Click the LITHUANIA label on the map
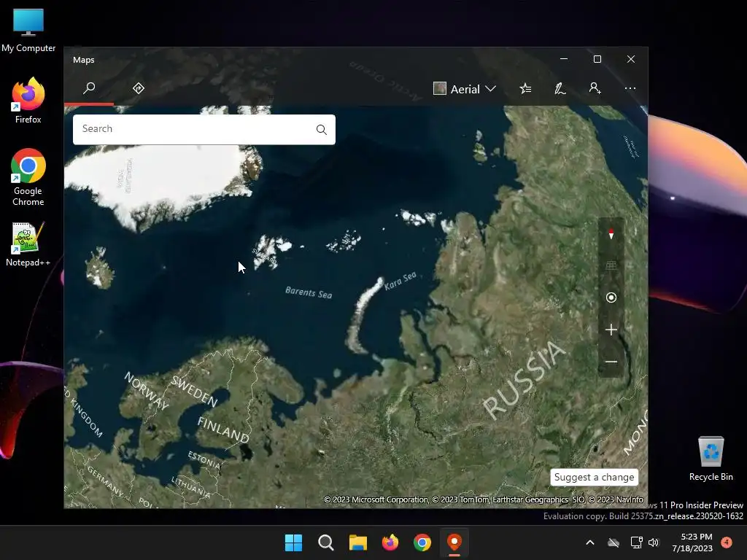Screen dimensions: 747x560 click(x=190, y=487)
